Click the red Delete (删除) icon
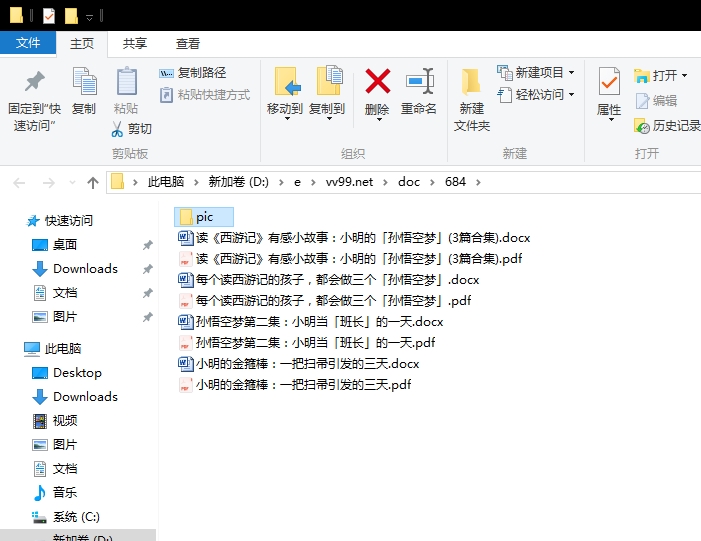 click(x=377, y=81)
